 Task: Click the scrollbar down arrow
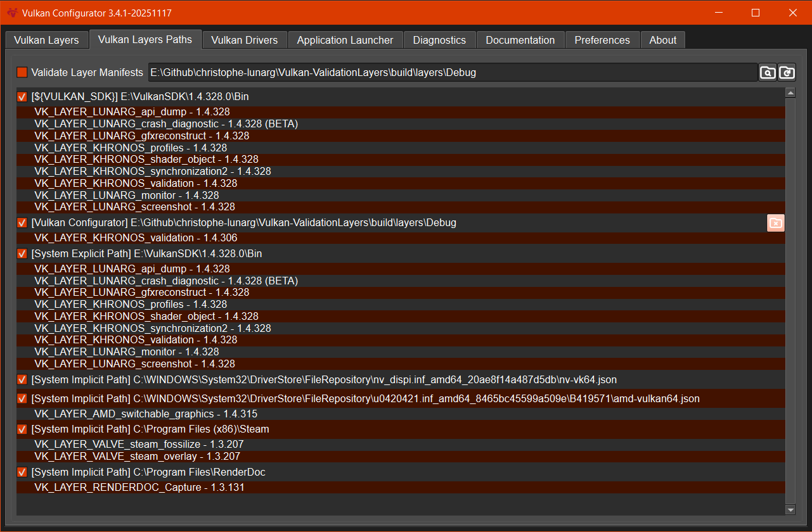(790, 509)
